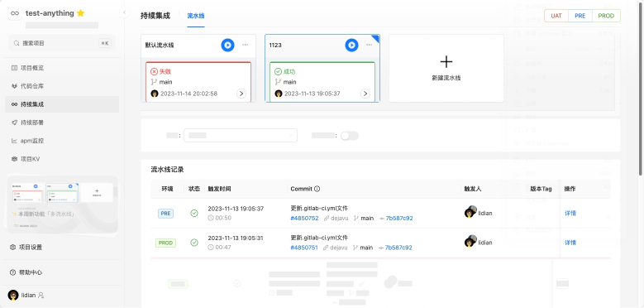Screen dimensions: 644x308
Task: Open pipeline link #4850752
Action: click(x=304, y=219)
